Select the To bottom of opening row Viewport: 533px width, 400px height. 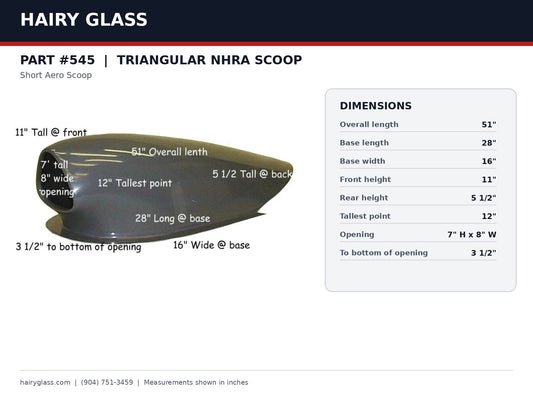click(418, 253)
